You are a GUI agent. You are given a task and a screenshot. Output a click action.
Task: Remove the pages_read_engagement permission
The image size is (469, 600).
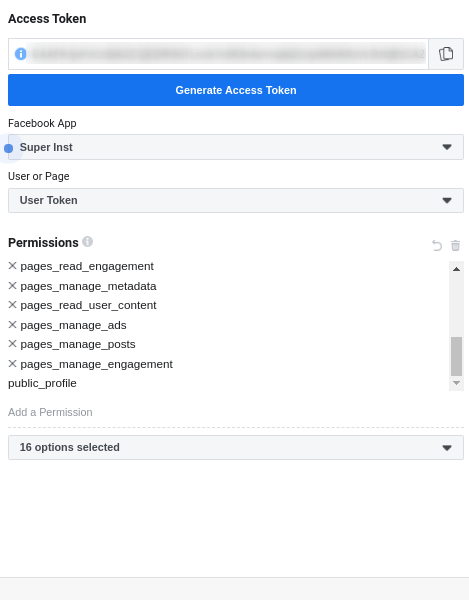[13, 266]
